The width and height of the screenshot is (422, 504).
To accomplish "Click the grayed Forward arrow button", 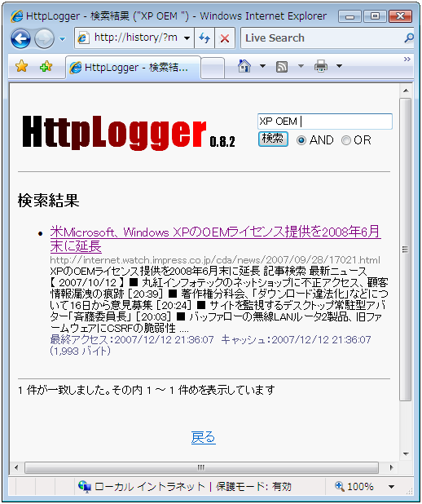I will coord(44,38).
